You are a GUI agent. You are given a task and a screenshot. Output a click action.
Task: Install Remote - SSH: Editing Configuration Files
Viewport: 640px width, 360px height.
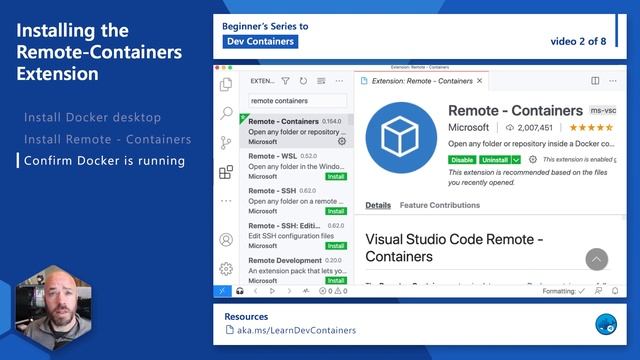point(336,246)
